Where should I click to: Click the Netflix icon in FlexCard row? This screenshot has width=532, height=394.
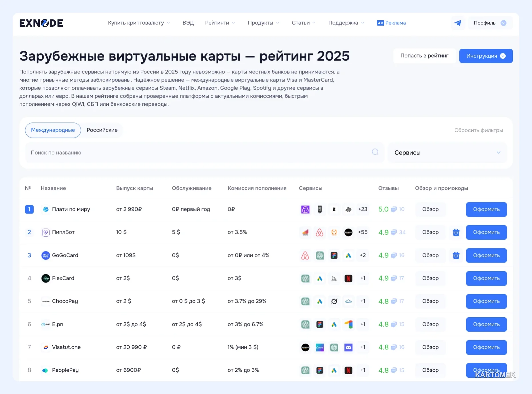(x=348, y=278)
